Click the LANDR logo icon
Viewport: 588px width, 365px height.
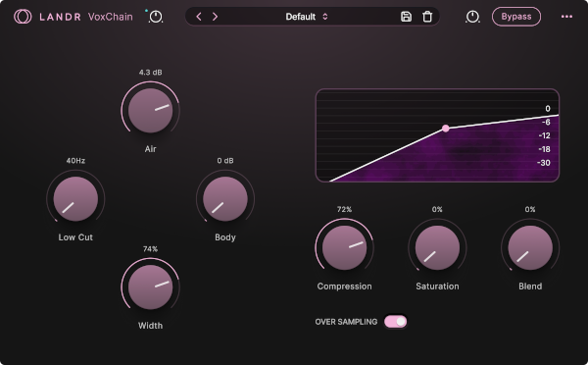[x=23, y=17]
